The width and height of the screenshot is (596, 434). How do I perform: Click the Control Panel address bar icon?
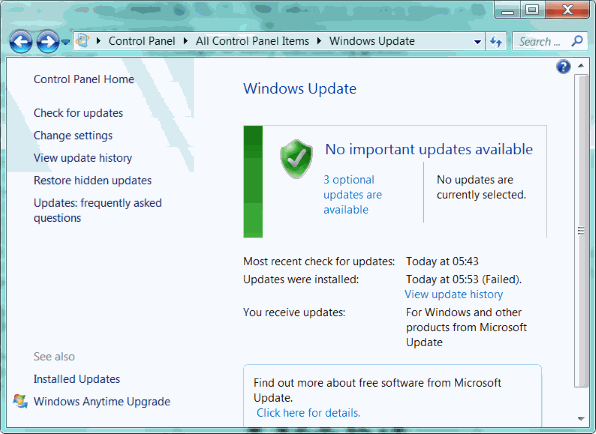(82, 41)
